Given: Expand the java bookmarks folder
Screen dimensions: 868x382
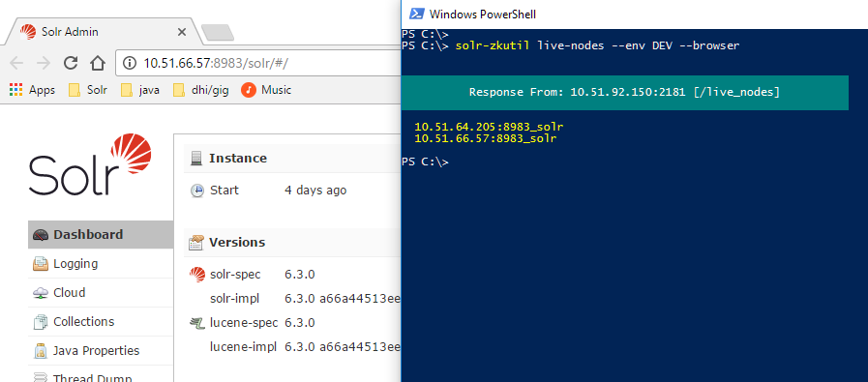Looking at the screenshot, I should (x=140, y=90).
